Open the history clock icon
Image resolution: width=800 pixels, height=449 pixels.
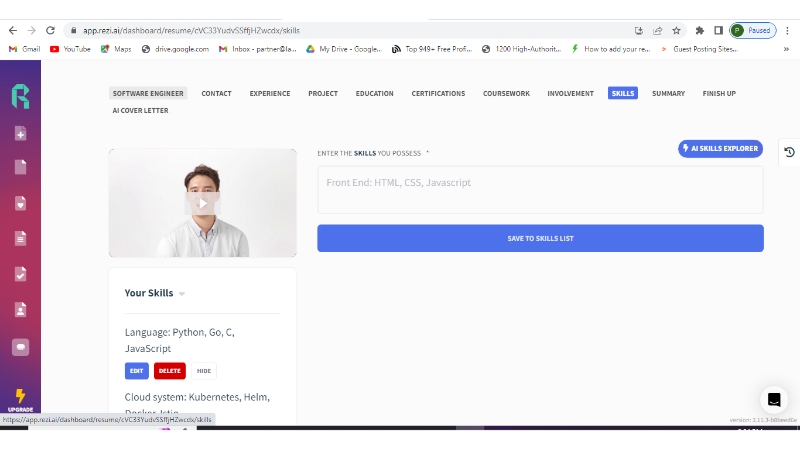tap(789, 152)
